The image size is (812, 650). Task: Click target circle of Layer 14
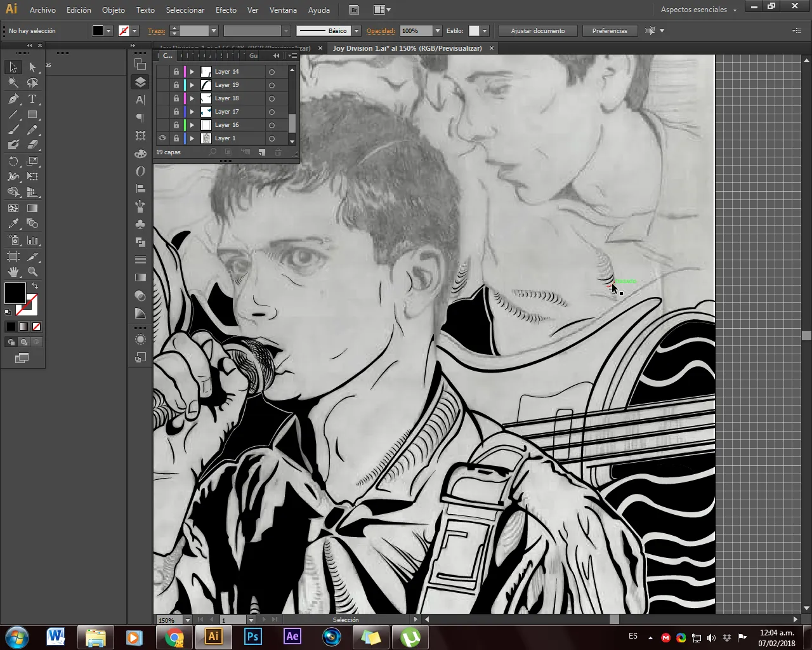[x=272, y=72]
